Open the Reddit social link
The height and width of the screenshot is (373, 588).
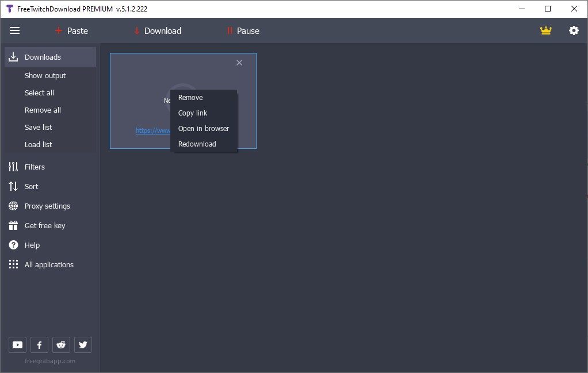(x=61, y=344)
